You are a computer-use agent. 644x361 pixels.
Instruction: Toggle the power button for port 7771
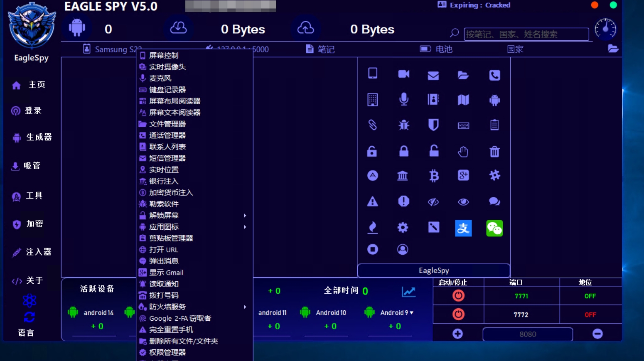tap(458, 296)
